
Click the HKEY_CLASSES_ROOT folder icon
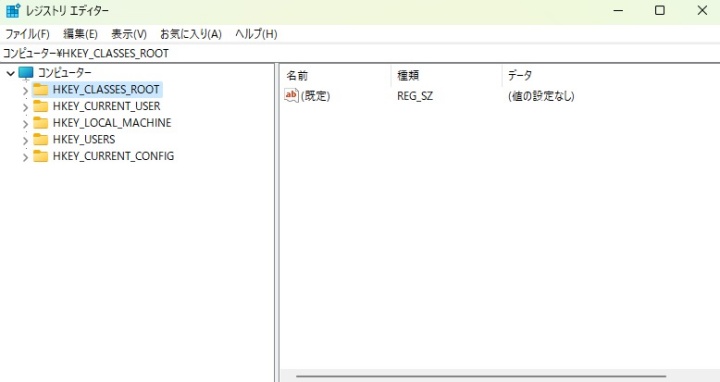[41, 89]
